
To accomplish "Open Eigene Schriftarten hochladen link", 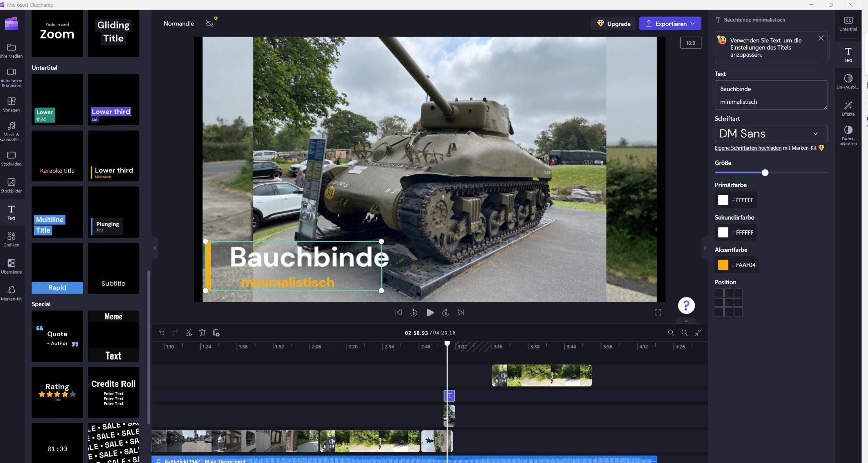I will pos(748,148).
